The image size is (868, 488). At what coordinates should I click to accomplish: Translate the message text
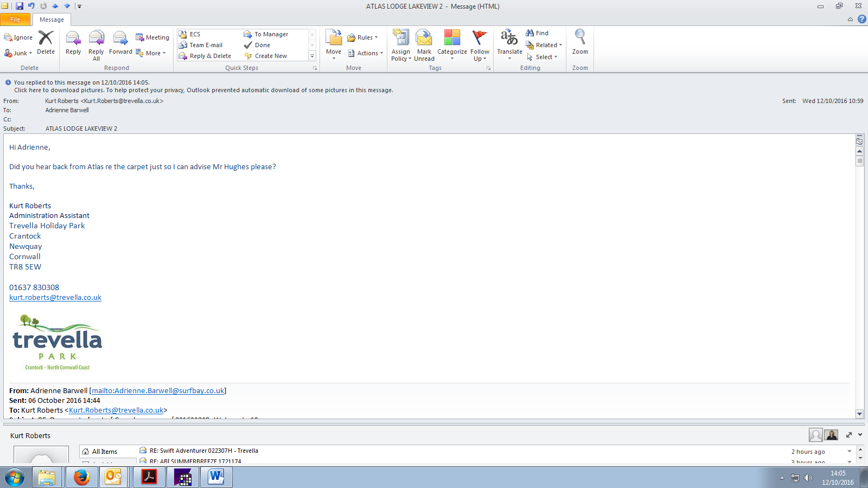click(x=509, y=44)
